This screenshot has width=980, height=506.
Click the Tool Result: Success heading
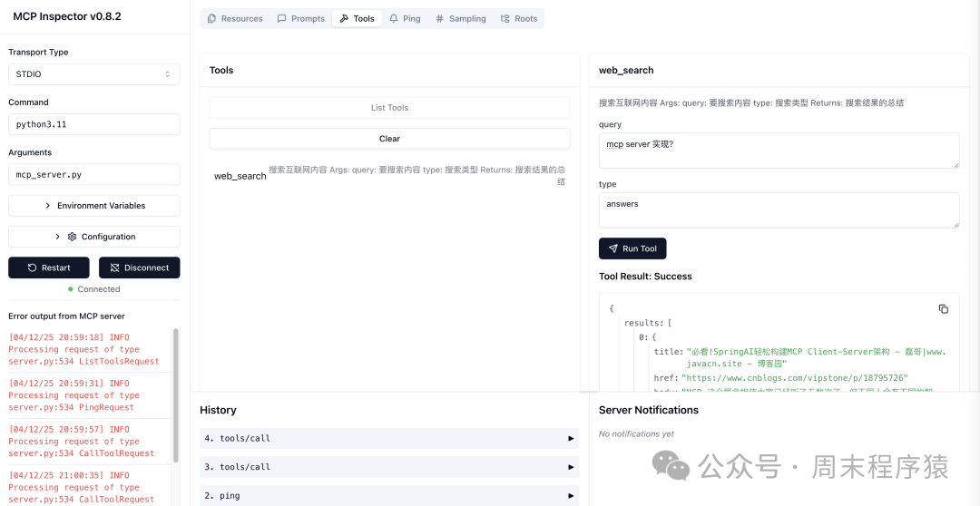tap(645, 276)
